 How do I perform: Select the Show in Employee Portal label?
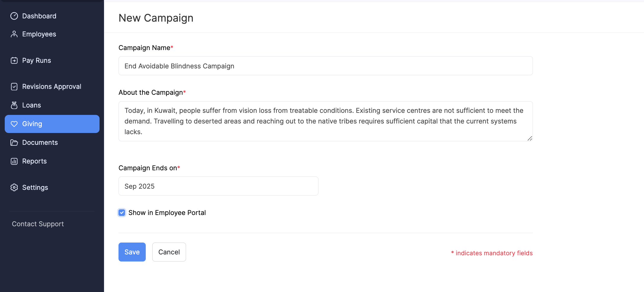coord(167,213)
